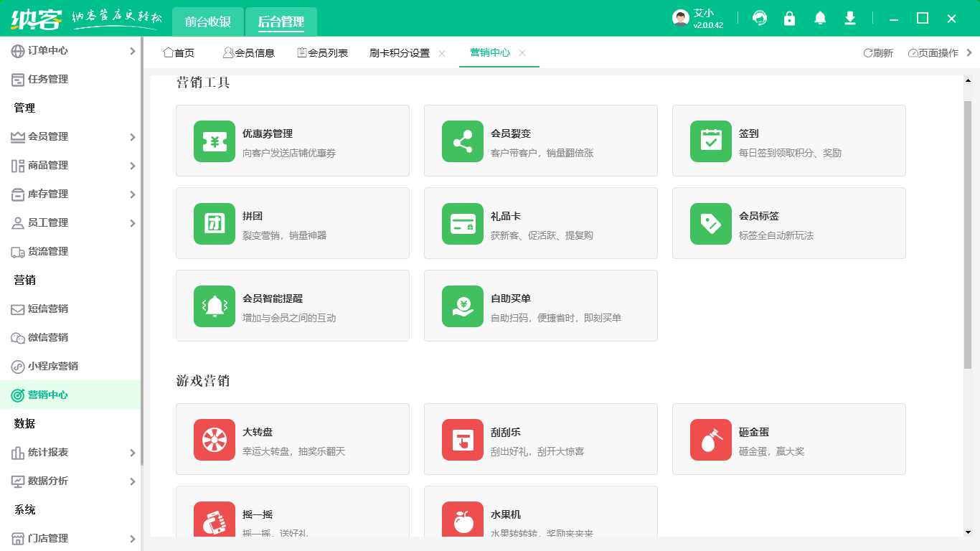Screen dimensions: 980x551
Task: Open the 页面操作 page actions menu
Action: point(934,53)
